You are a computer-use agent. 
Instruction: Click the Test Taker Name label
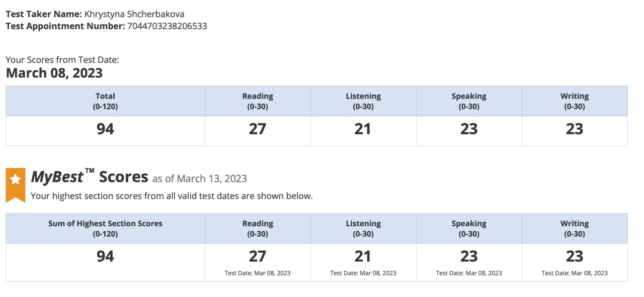coord(44,14)
